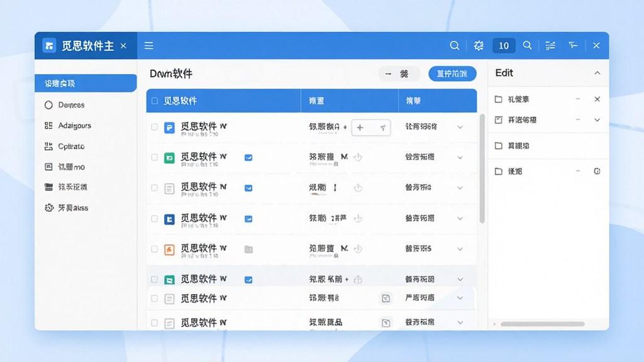Expand the blue P icon row chevron
The width and height of the screenshot is (644, 362).
point(460,127)
